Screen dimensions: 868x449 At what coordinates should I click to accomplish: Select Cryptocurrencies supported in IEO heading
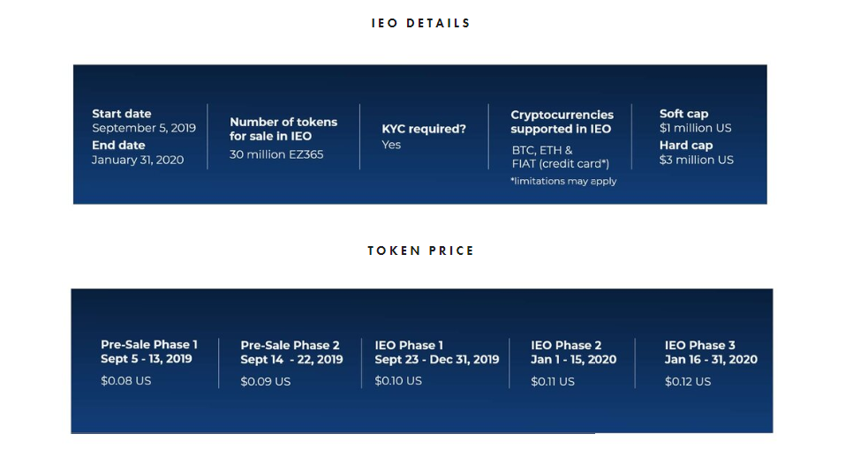(x=562, y=122)
